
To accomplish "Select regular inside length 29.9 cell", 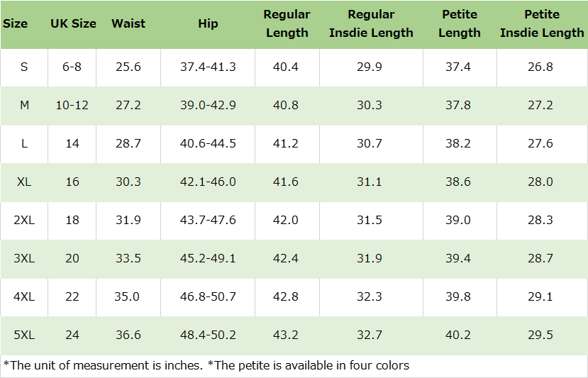I will (370, 67).
